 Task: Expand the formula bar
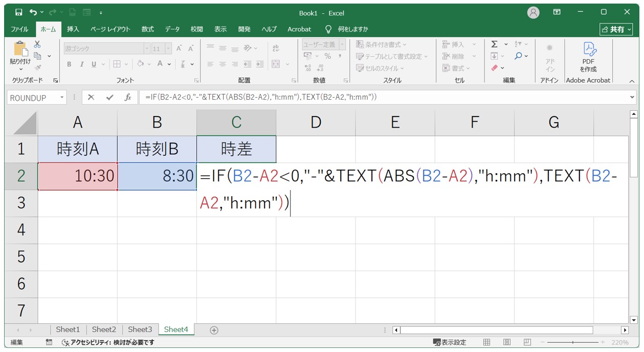[x=632, y=97]
